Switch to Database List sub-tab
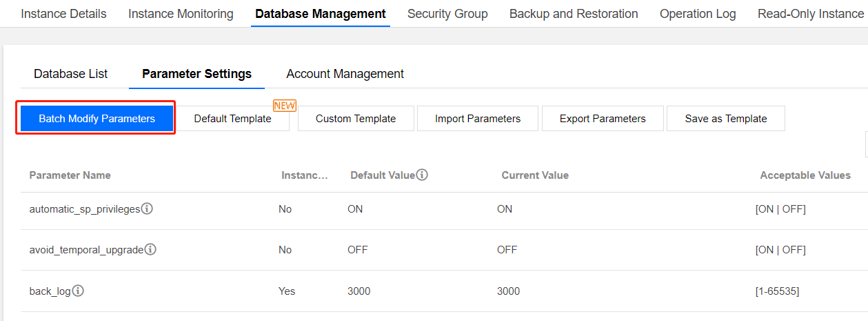868x321 pixels. tap(70, 74)
